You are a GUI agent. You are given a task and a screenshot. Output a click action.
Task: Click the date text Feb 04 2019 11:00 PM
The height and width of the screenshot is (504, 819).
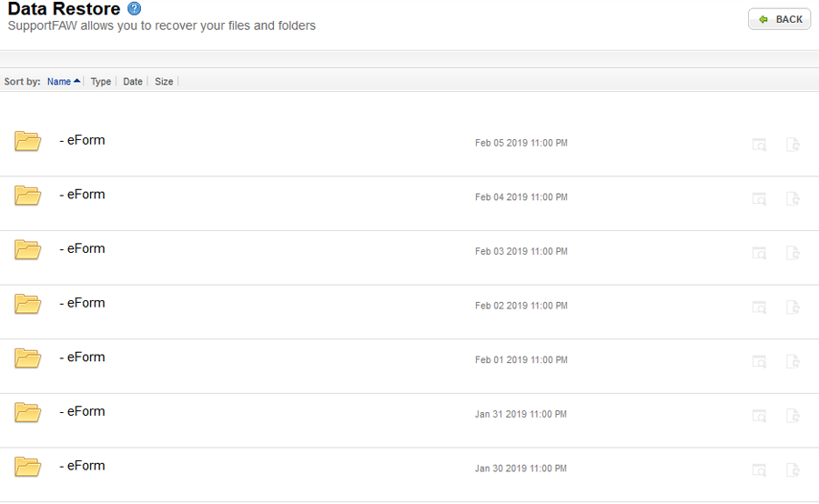tap(521, 197)
